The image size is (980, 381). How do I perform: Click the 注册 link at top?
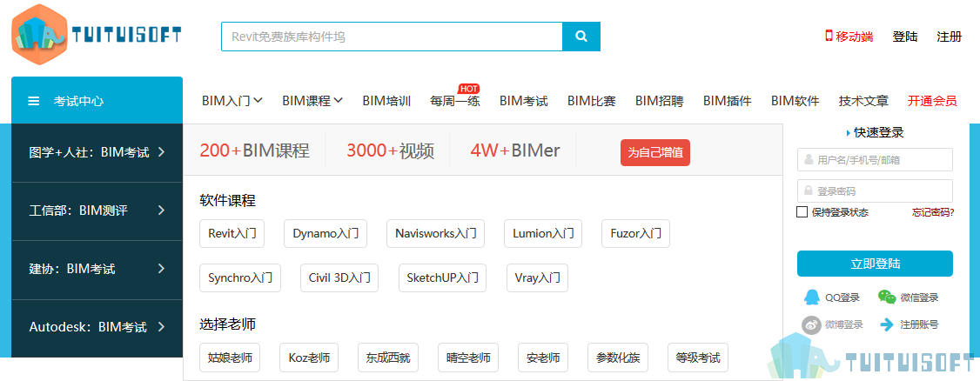[950, 37]
